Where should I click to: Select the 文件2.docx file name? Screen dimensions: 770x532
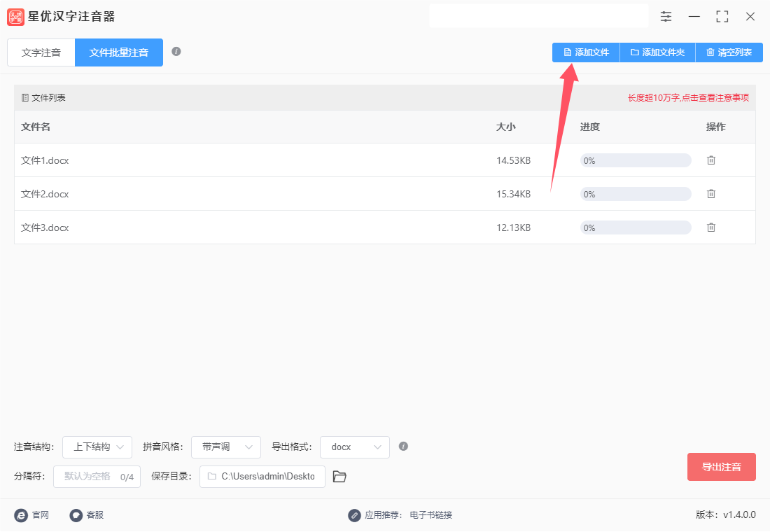click(x=45, y=194)
